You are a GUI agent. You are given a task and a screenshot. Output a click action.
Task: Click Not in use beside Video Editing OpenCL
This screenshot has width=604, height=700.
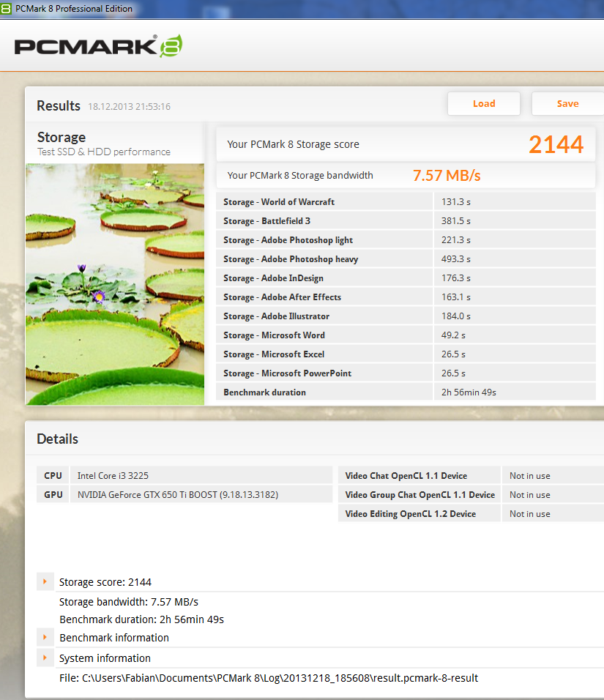(x=530, y=514)
